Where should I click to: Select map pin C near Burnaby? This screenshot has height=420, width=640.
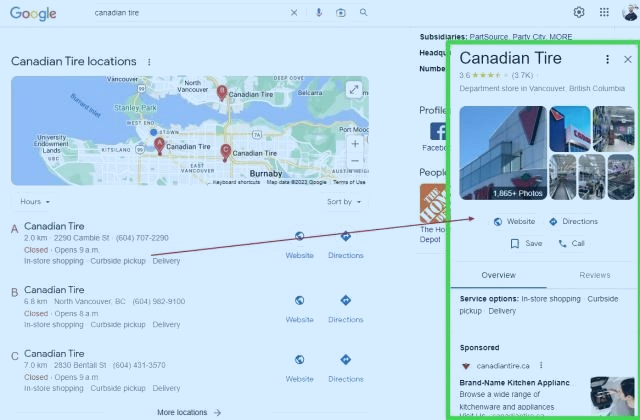(225, 153)
